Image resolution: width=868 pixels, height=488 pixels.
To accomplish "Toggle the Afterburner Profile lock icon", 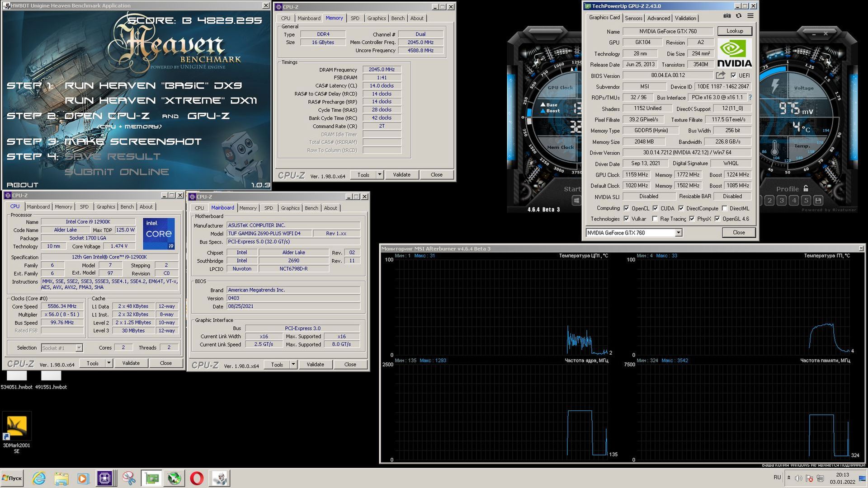I will coord(806,188).
